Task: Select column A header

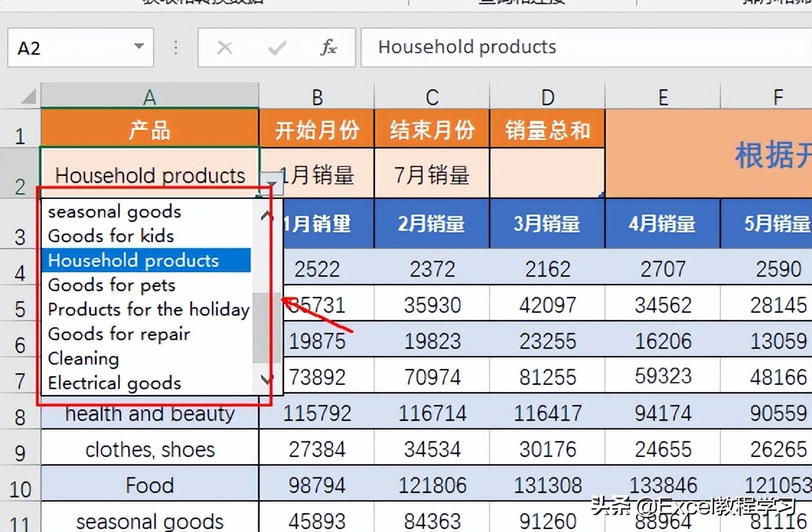Action: tap(150, 97)
